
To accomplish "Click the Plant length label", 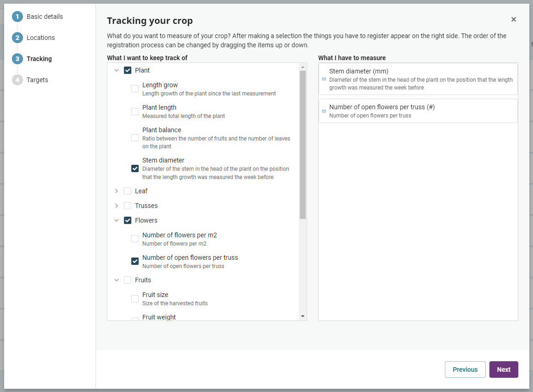I will pyautogui.click(x=159, y=107).
